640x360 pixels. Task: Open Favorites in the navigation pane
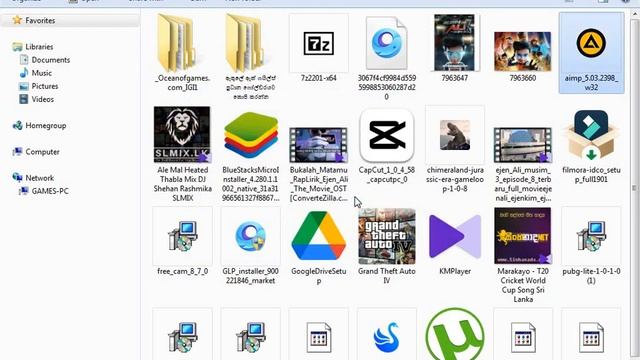coord(40,20)
